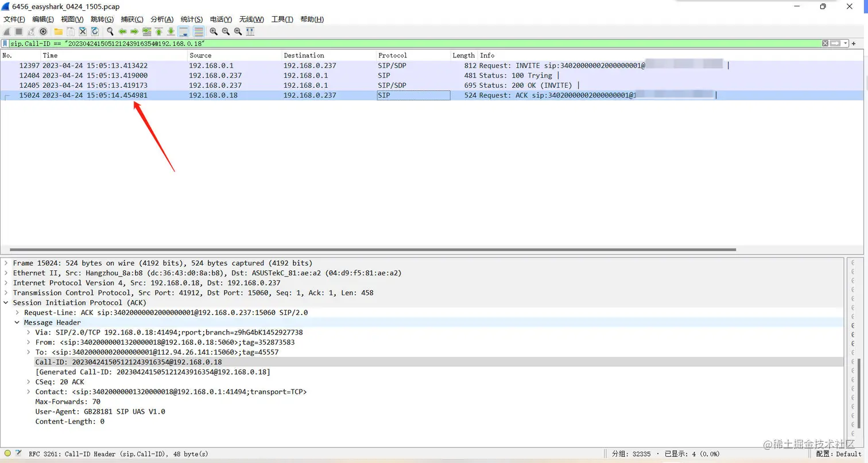Click the expert information circle in status bar
Image resolution: width=868 pixels, height=463 pixels.
click(7, 454)
